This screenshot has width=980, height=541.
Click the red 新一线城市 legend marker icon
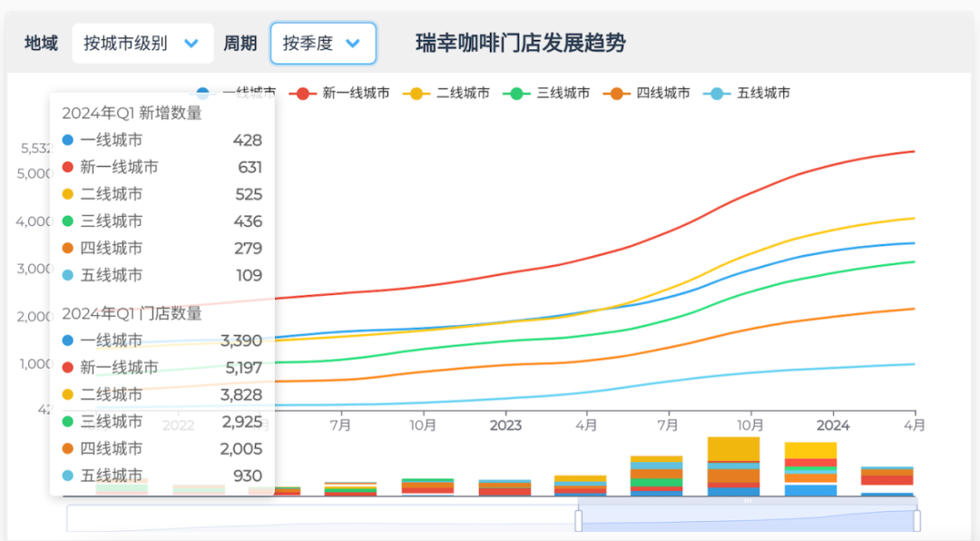coord(302,93)
